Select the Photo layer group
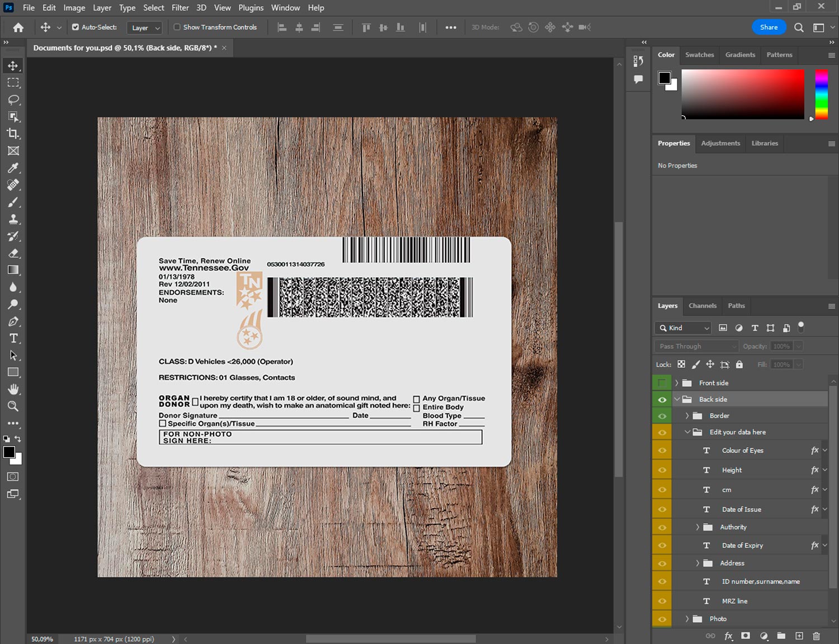 [x=718, y=619]
